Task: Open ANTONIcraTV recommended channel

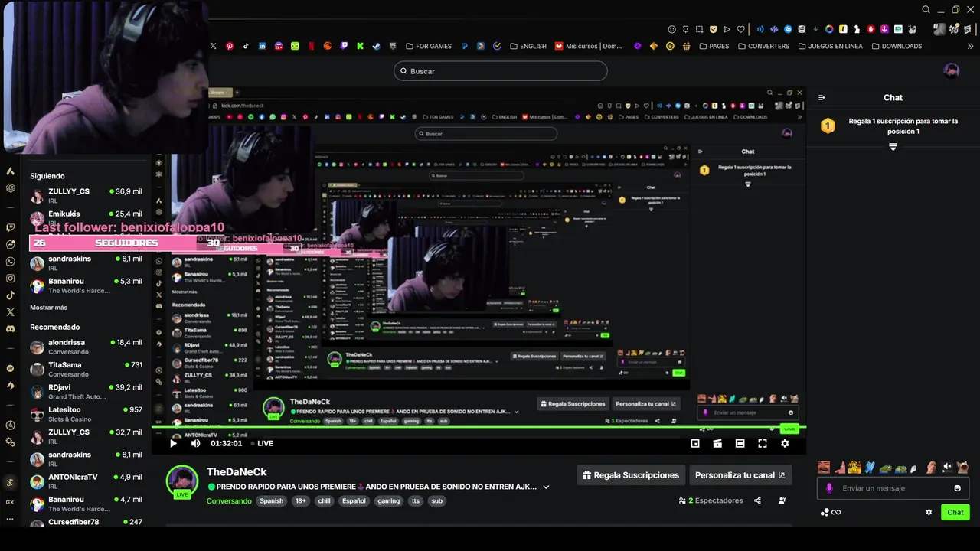Action: tap(87, 481)
